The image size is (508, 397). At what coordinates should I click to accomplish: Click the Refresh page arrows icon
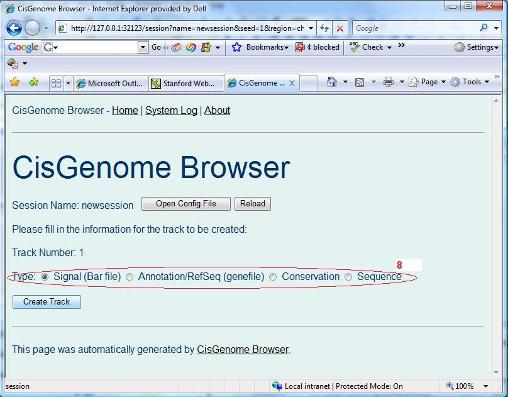coord(324,28)
